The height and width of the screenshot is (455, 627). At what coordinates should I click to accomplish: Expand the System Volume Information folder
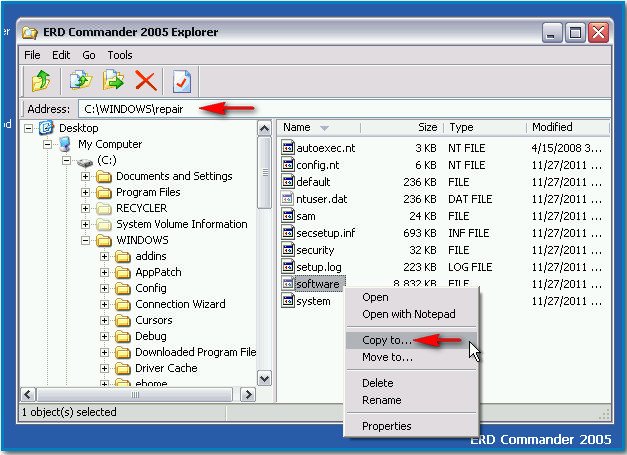coord(85,224)
